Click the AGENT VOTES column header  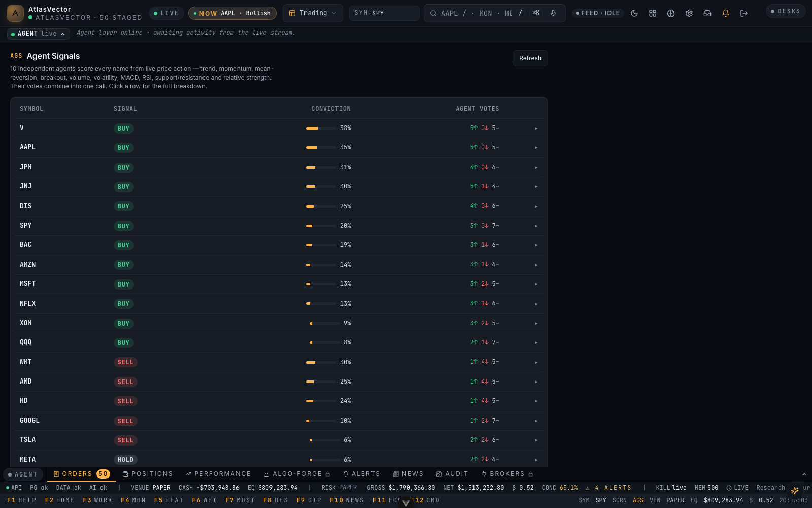[478, 109]
